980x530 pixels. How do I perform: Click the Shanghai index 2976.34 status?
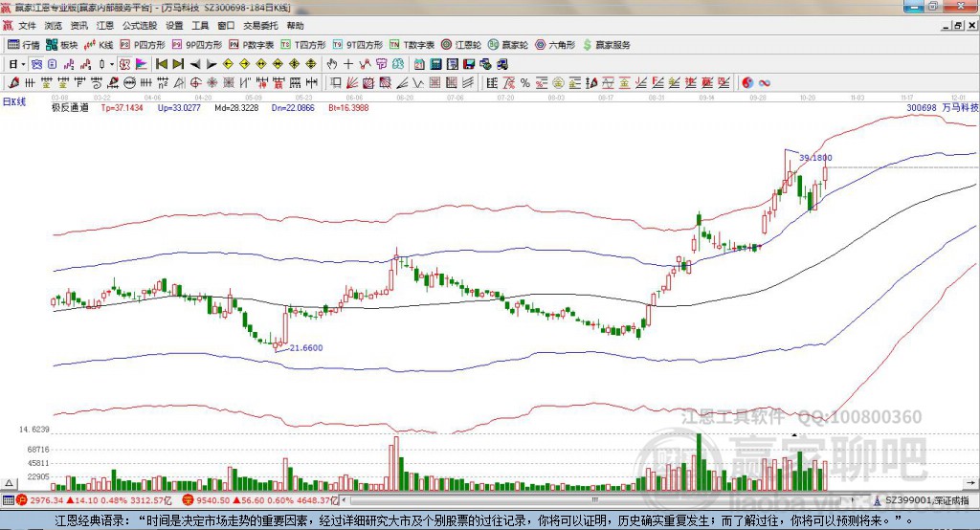(95, 500)
